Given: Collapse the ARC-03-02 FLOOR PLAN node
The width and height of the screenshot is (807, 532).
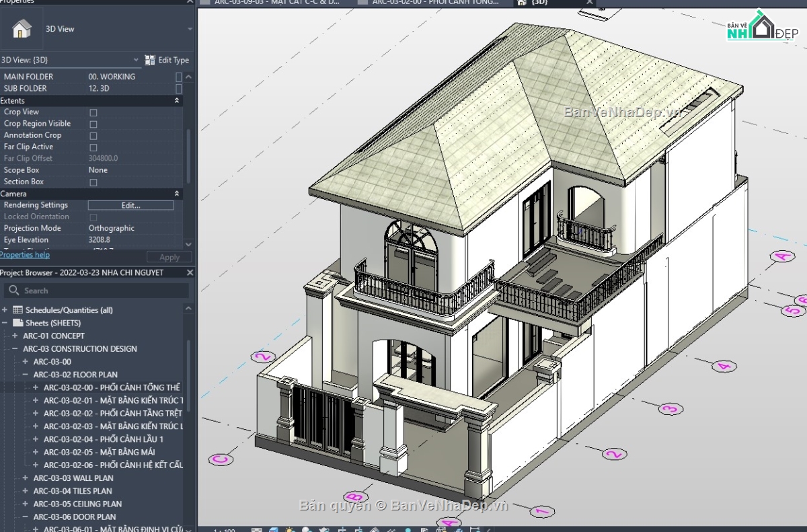Looking at the screenshot, I should point(26,375).
